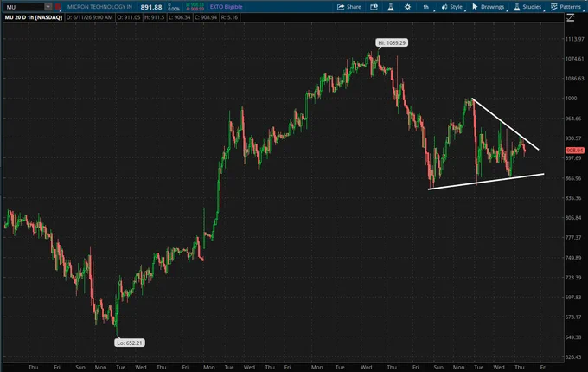Open the Share menu
The width and height of the screenshot is (588, 372).
point(349,7)
